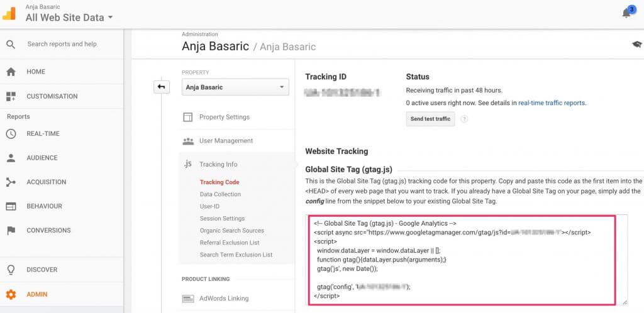This screenshot has height=313, width=644.
Task: Open the All Web Site Data view selector
Action: pos(69,18)
